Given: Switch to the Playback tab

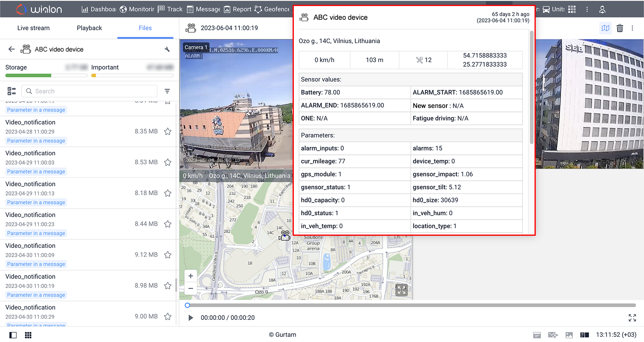Looking at the screenshot, I should click(x=89, y=28).
